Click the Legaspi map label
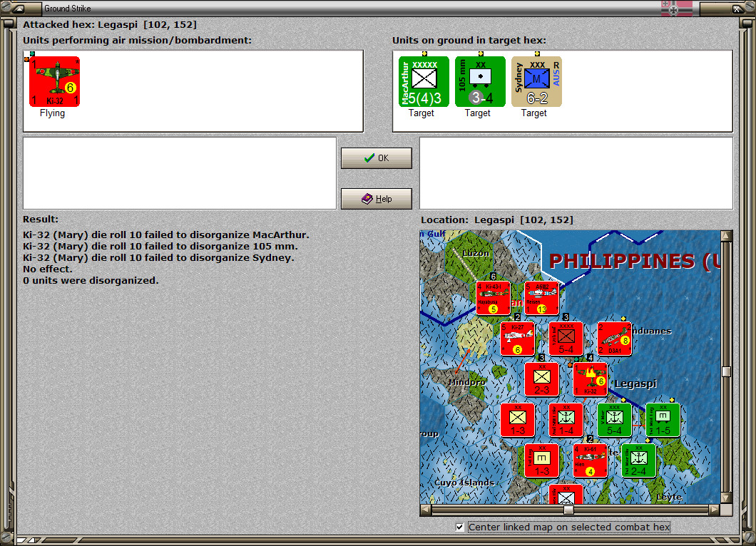The height and width of the screenshot is (546, 756). (x=636, y=383)
